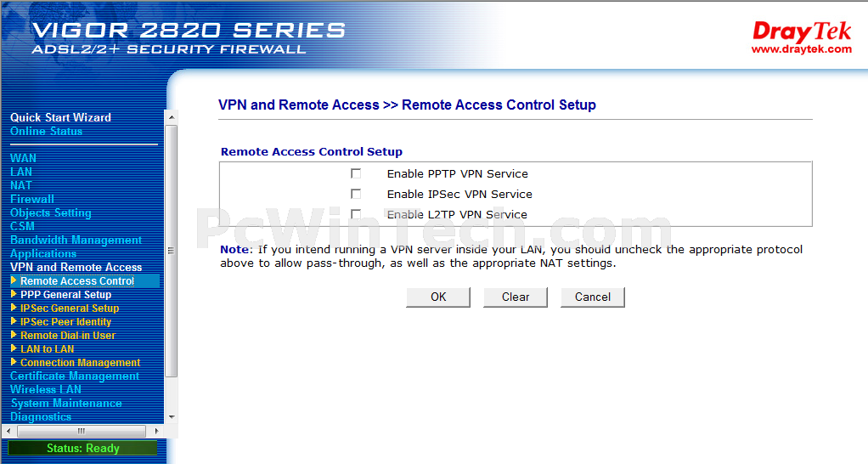This screenshot has width=868, height=464.
Task: Enable IPSec VPN Service checkbox
Action: [356, 194]
